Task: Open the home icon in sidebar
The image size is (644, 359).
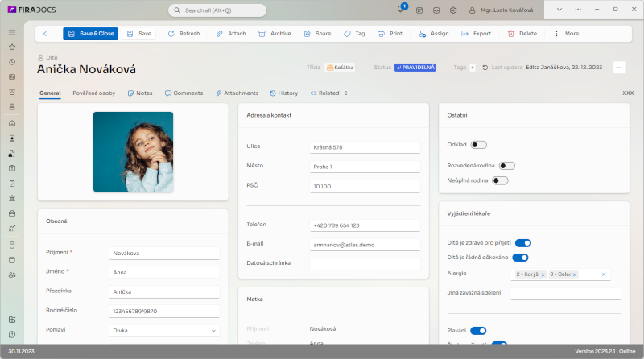Action: (12, 124)
